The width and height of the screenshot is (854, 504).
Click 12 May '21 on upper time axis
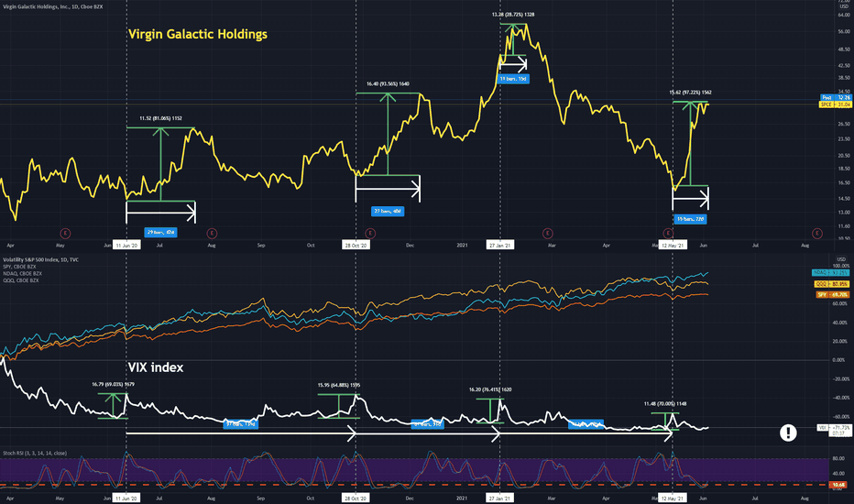673,246
